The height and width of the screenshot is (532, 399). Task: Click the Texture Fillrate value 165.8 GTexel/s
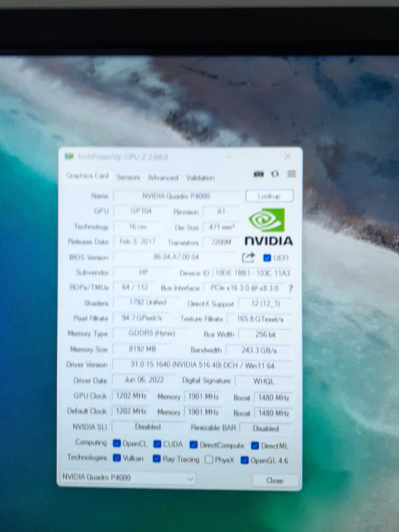pyautogui.click(x=260, y=319)
